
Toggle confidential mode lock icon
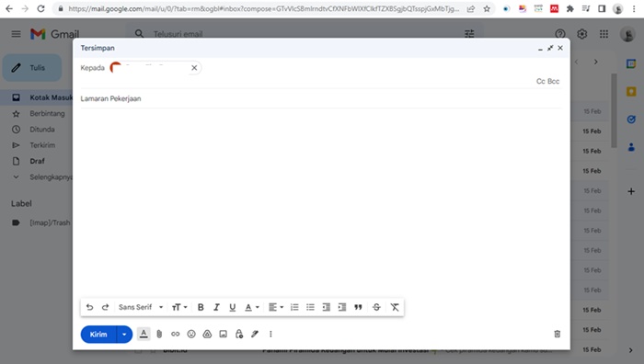click(239, 334)
